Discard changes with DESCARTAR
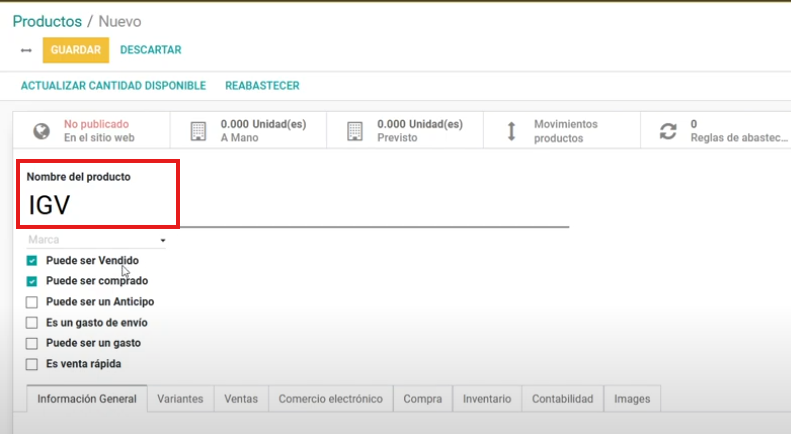The width and height of the screenshot is (791, 434). click(151, 50)
